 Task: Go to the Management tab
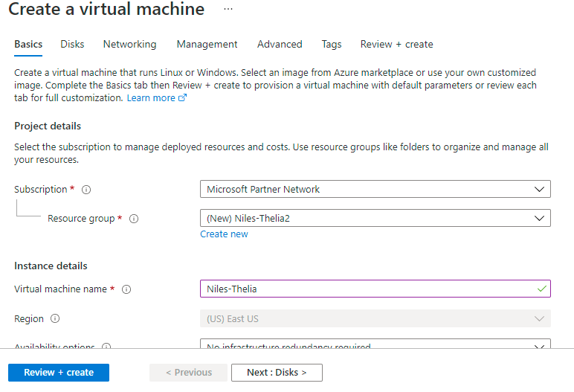tap(207, 45)
